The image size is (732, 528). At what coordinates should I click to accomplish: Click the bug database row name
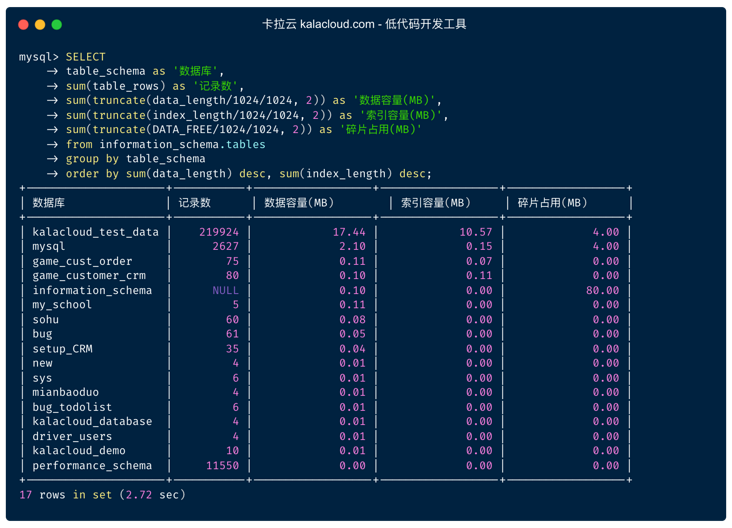coord(42,334)
